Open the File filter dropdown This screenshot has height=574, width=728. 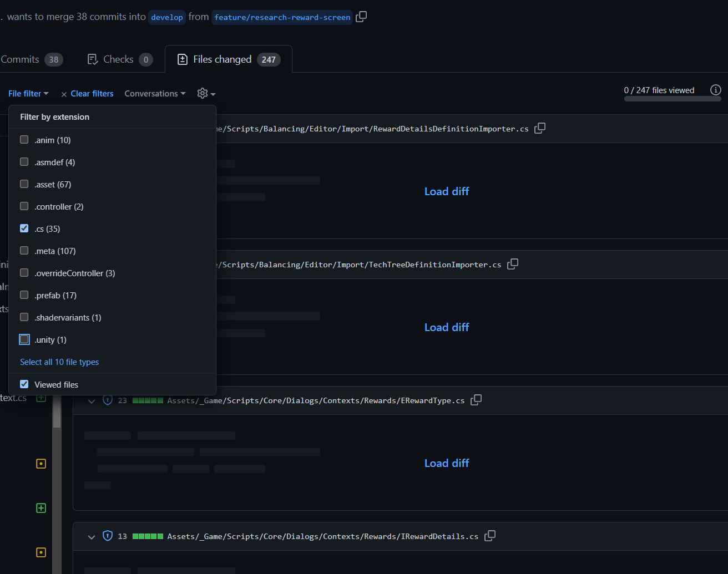coord(28,94)
